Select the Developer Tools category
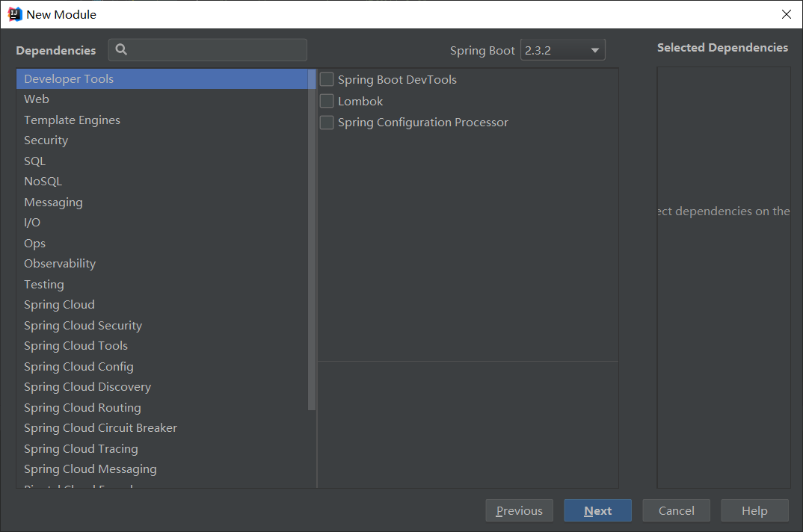The image size is (803, 532). [x=162, y=79]
